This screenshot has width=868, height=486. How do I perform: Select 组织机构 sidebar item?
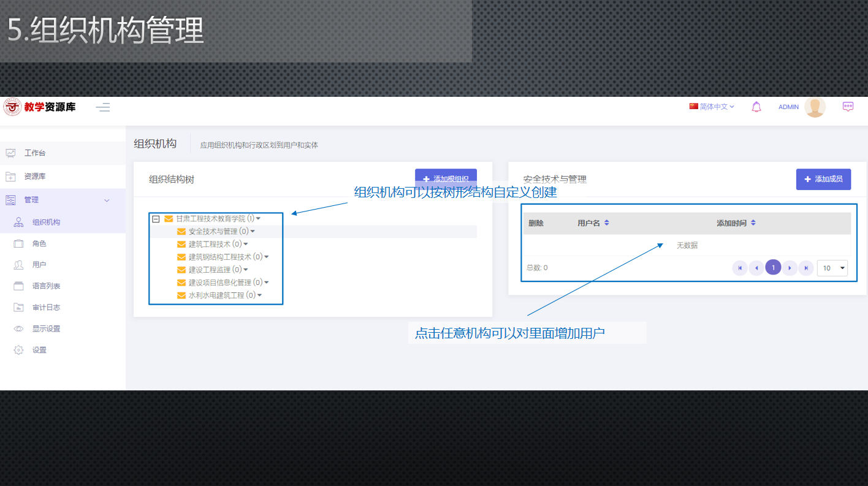63,222
